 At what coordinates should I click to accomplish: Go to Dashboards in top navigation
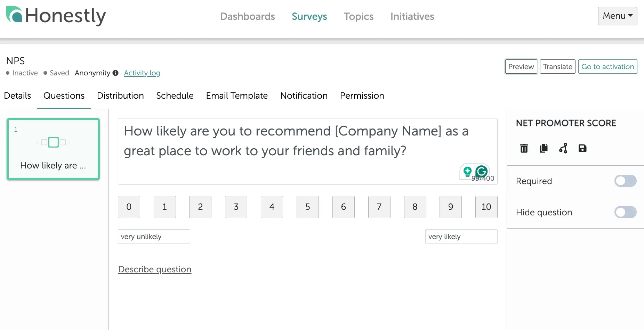pyautogui.click(x=248, y=16)
